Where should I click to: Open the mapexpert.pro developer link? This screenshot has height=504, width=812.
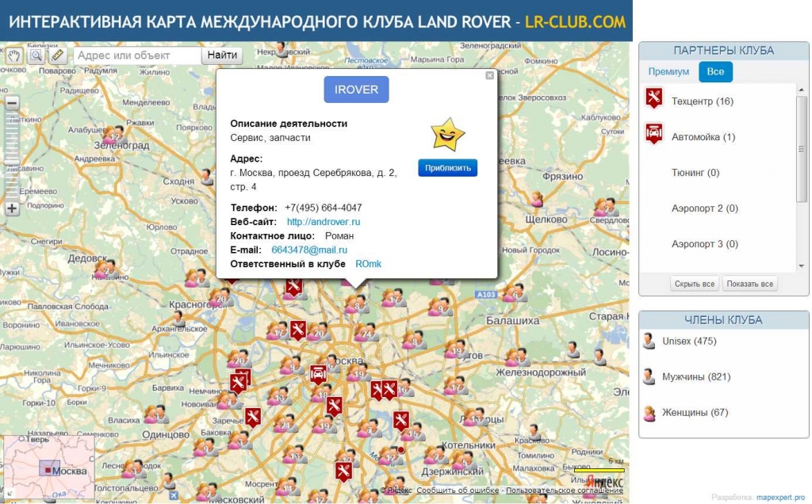[780, 498]
